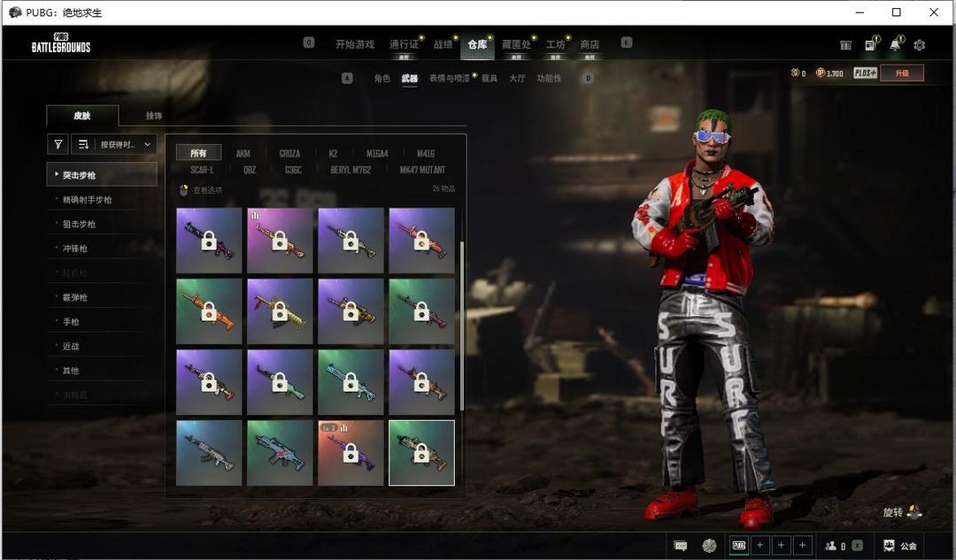
Task: Click the filter funnel icon
Action: tap(58, 144)
